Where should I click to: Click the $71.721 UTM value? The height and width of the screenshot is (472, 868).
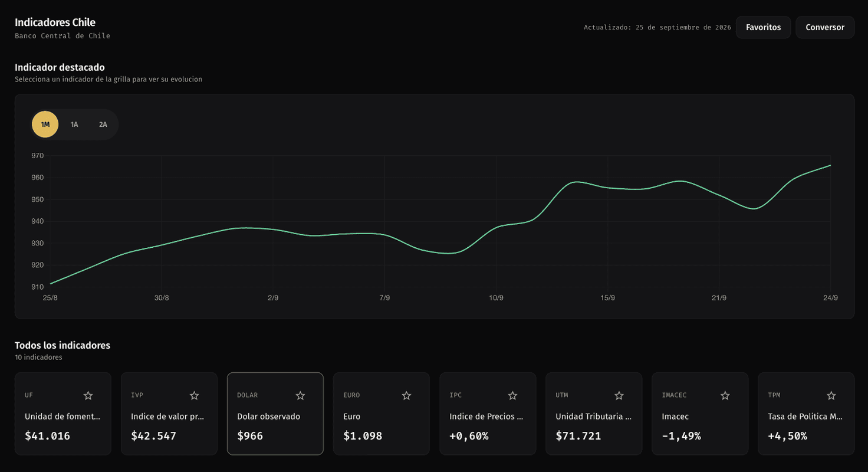(x=578, y=436)
